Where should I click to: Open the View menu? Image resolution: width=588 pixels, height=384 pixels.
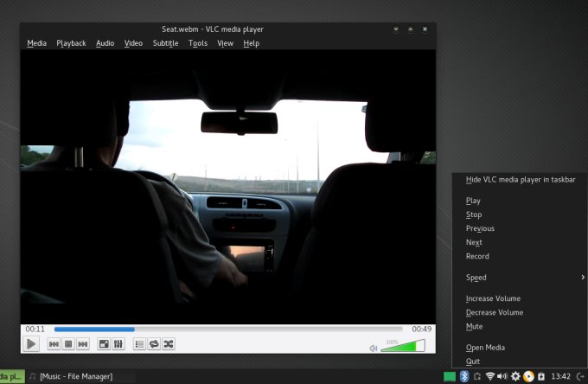[x=226, y=43]
